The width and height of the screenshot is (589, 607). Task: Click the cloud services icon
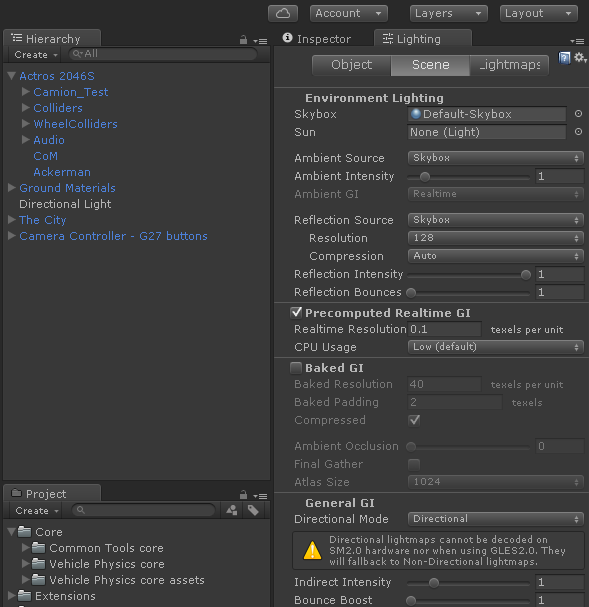tap(283, 14)
